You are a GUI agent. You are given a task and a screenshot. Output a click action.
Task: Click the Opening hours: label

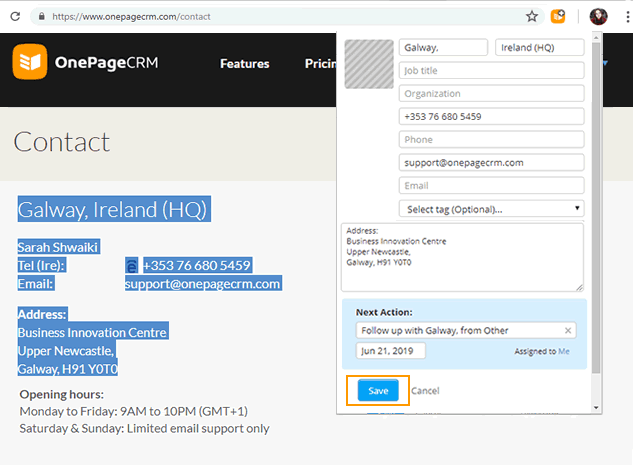point(62,394)
